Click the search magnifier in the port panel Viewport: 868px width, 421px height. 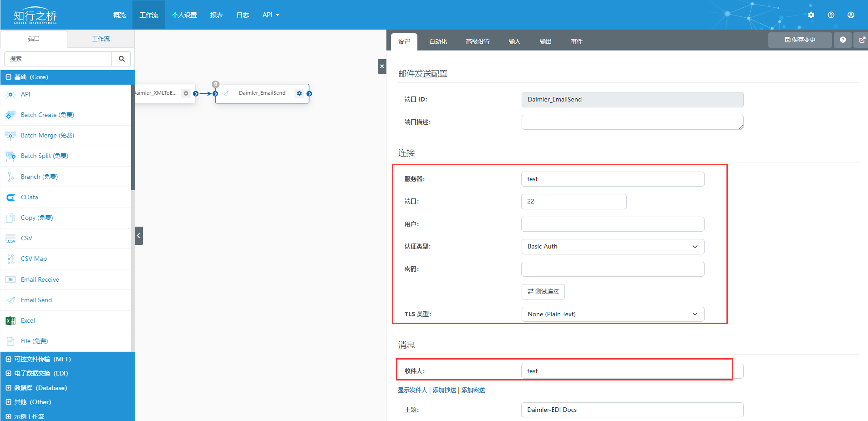[121, 59]
